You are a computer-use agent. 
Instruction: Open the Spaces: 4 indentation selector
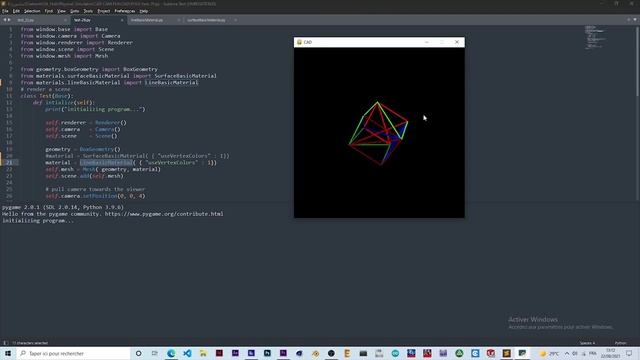[587, 343]
